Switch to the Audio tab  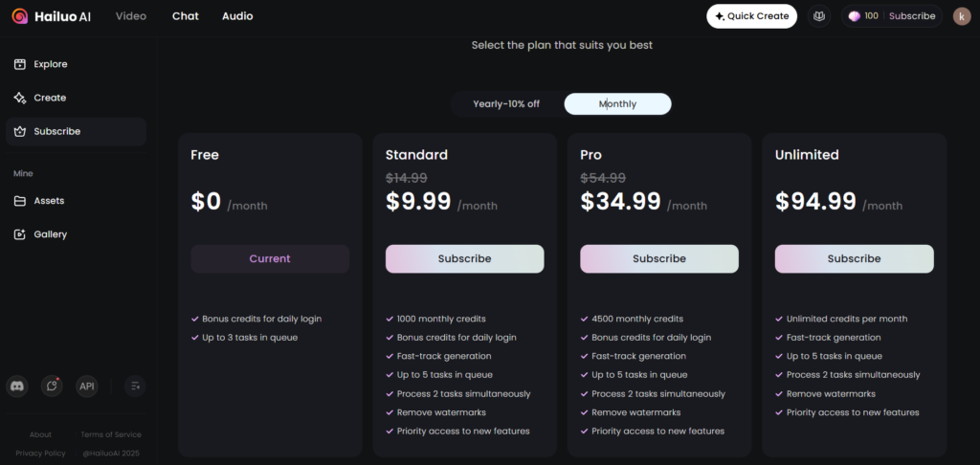pyautogui.click(x=237, y=16)
